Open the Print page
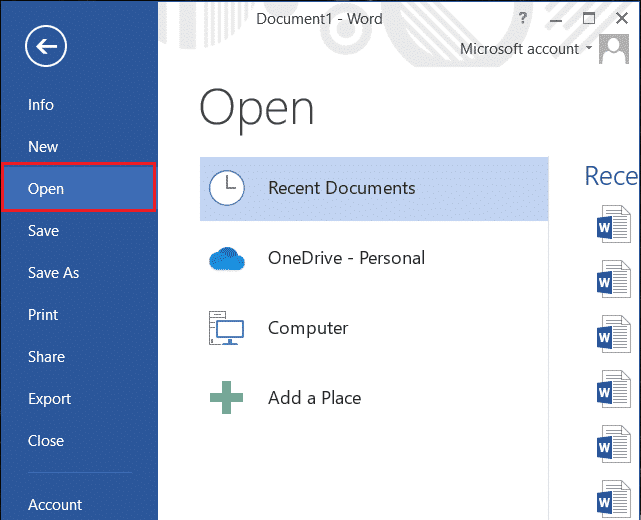The image size is (641, 520). click(x=43, y=315)
